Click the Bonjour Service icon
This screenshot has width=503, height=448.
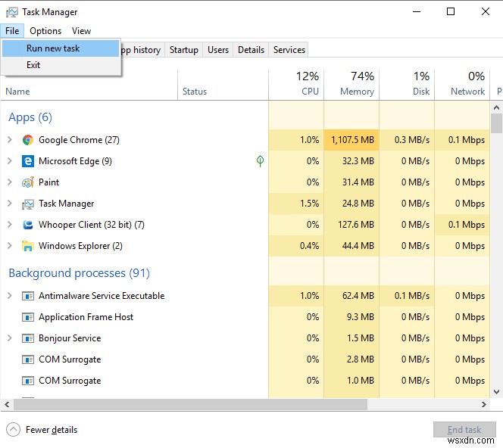[28, 338]
